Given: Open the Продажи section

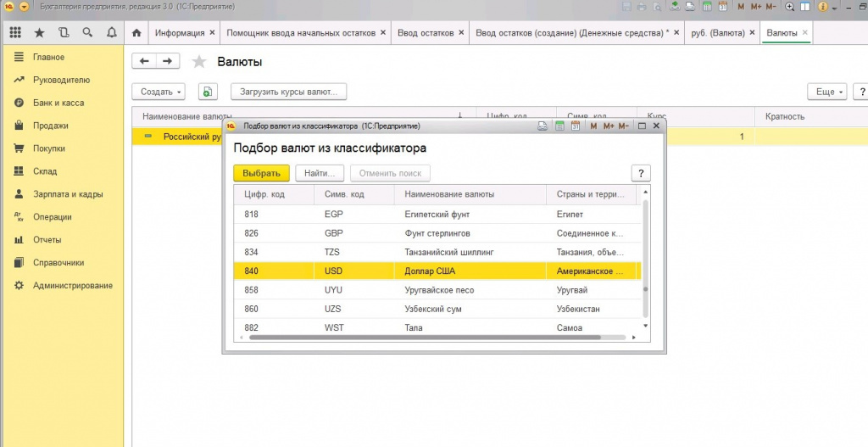Looking at the screenshot, I should coord(51,126).
